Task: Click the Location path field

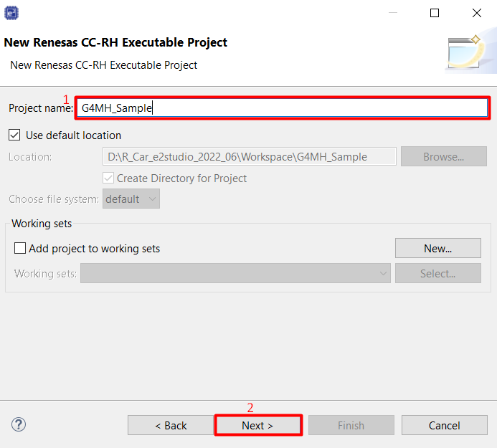Action: point(250,157)
